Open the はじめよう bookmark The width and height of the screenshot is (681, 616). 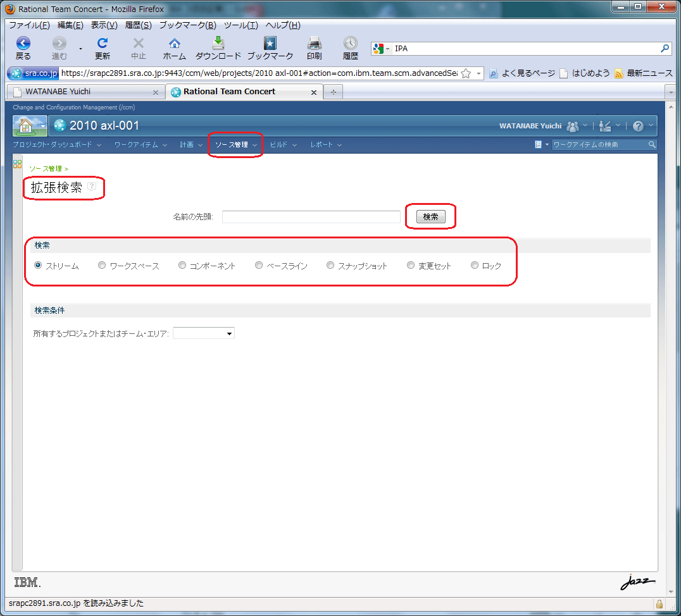pos(585,73)
